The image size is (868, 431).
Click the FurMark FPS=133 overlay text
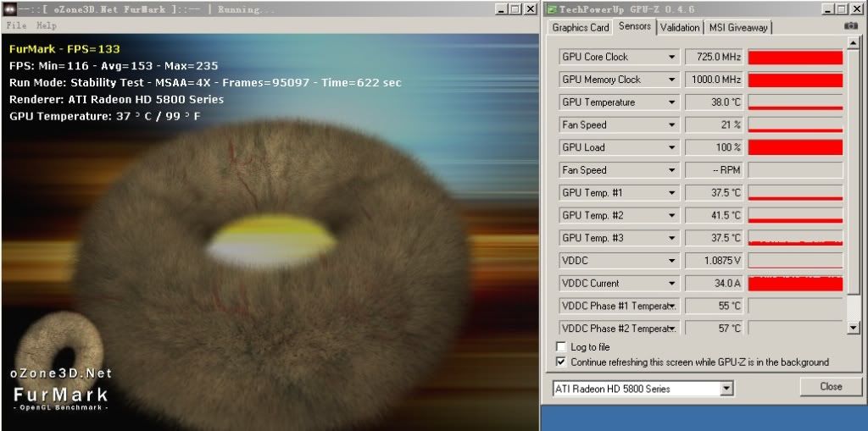point(64,48)
